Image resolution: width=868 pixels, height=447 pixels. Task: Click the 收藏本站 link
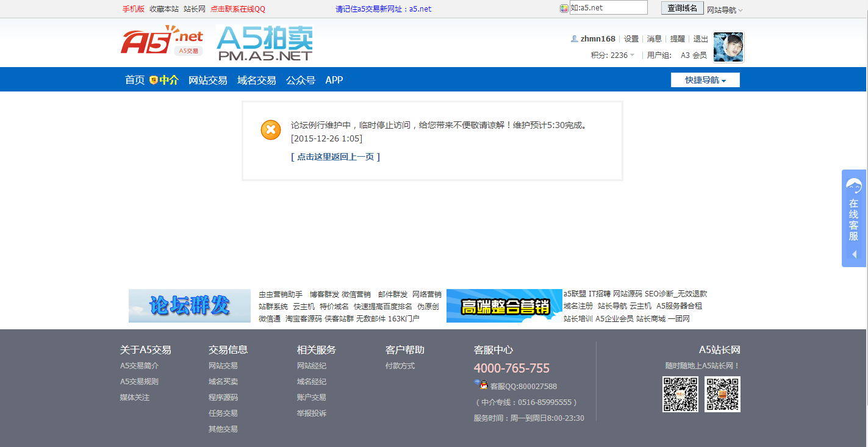[x=164, y=9]
